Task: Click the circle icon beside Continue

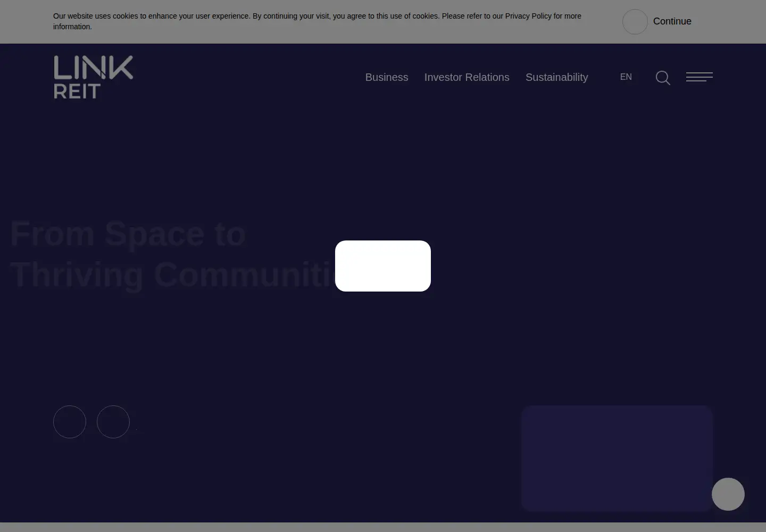Action: tap(635, 22)
